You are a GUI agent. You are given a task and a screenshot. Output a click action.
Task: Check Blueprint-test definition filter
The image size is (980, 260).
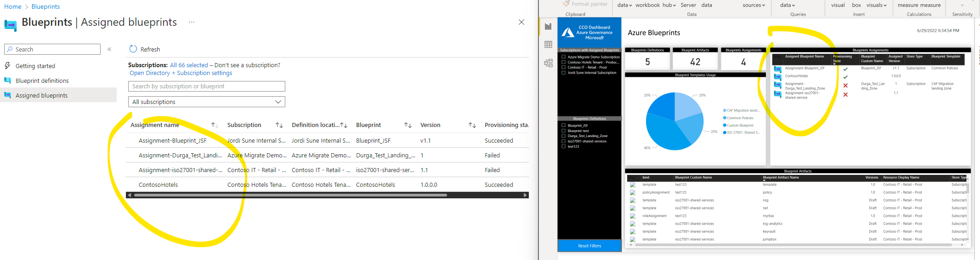(x=564, y=131)
